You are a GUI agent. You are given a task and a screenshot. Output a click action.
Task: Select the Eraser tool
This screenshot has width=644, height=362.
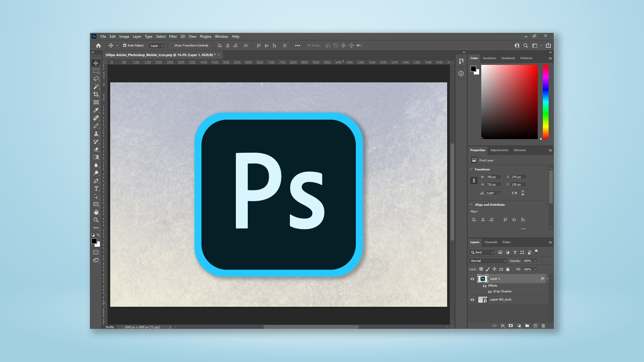pyautogui.click(x=96, y=149)
